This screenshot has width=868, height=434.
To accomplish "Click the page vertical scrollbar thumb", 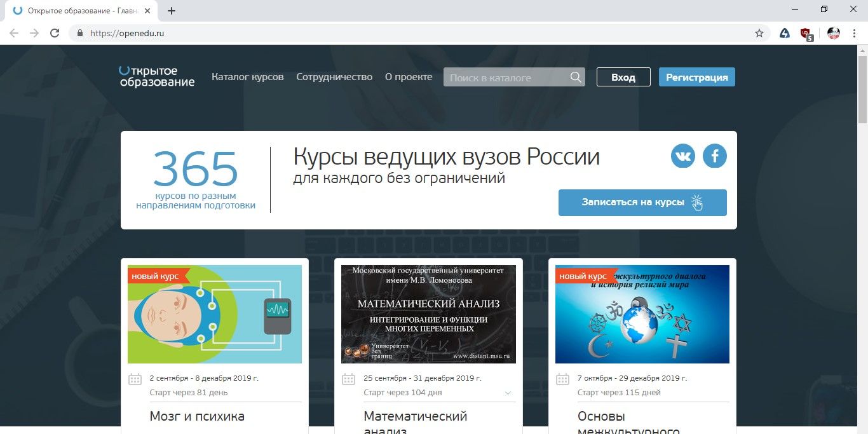I will [863, 88].
